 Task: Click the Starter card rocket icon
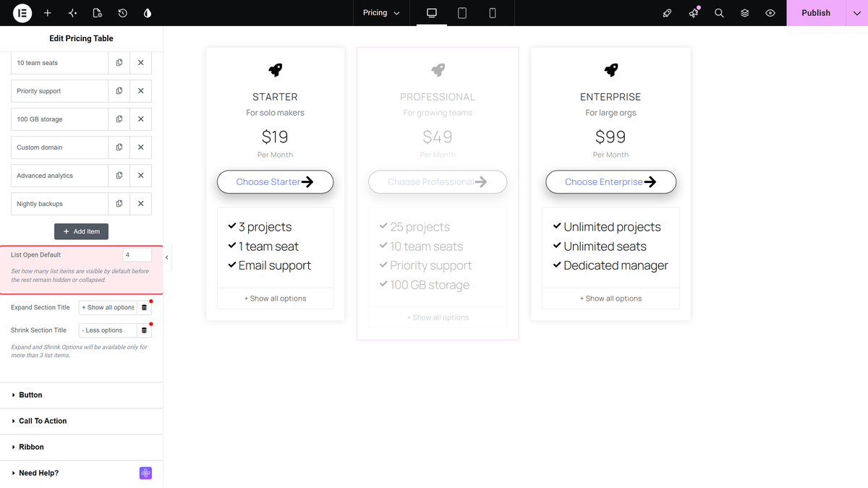(275, 69)
